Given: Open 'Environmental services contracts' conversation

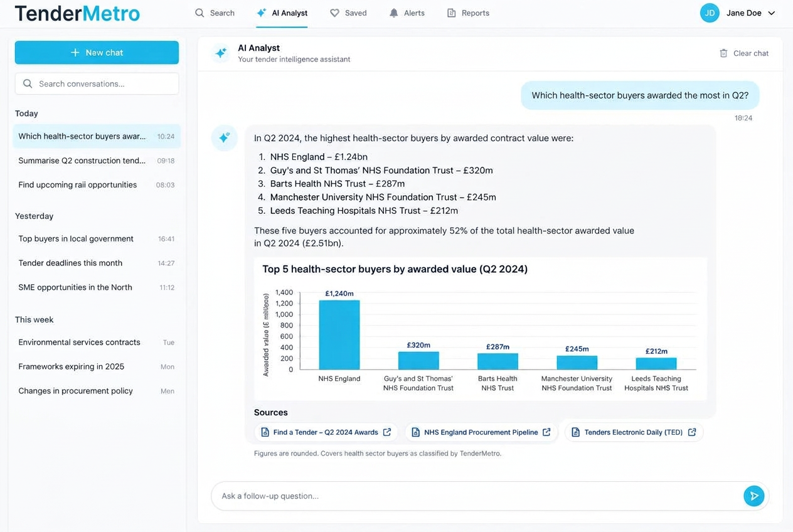Looking at the screenshot, I should tap(97, 343).
